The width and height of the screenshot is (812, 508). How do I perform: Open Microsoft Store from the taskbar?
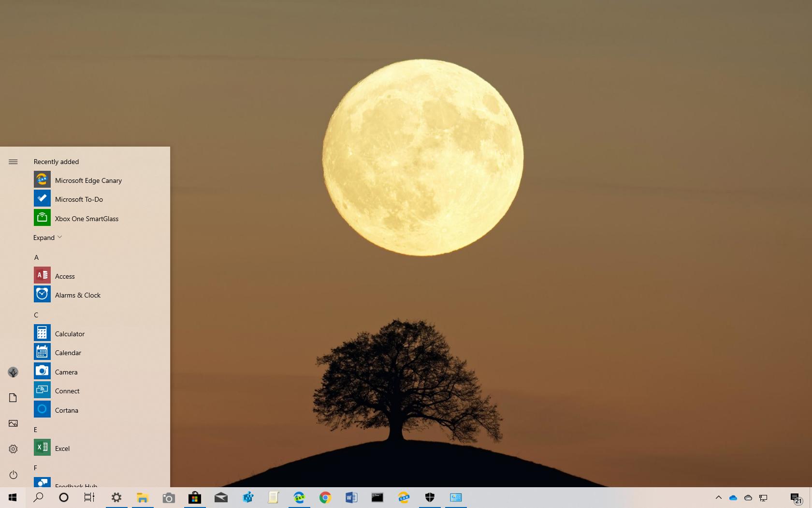click(195, 497)
